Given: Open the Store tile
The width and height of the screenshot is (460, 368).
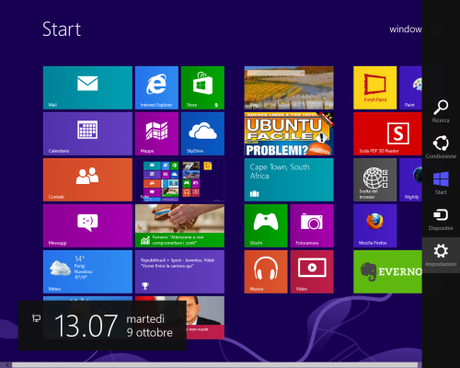Looking at the screenshot, I should pyautogui.click(x=203, y=88).
